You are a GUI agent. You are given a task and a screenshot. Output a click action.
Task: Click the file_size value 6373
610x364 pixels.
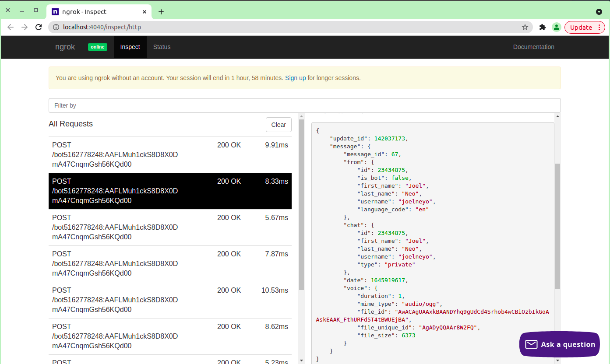click(408, 335)
